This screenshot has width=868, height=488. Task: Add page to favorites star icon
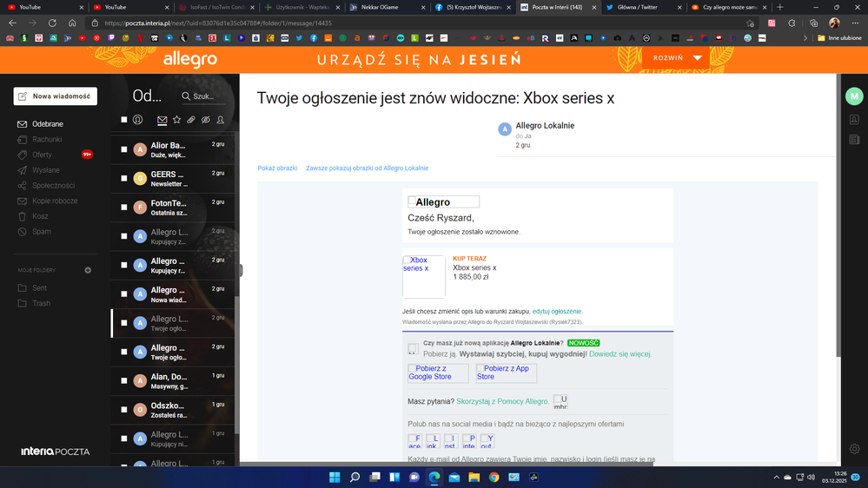click(750, 23)
